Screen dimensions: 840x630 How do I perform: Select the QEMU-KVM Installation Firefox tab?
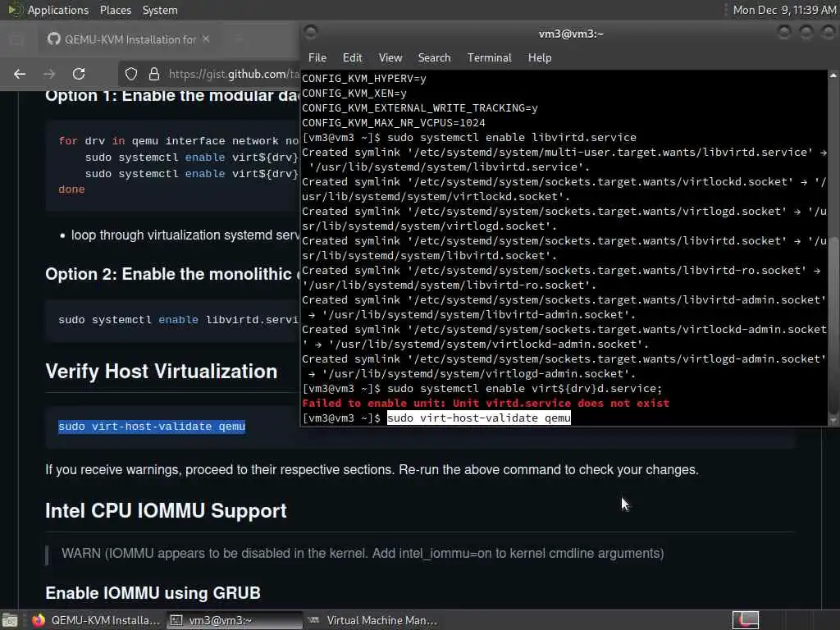pos(129,39)
